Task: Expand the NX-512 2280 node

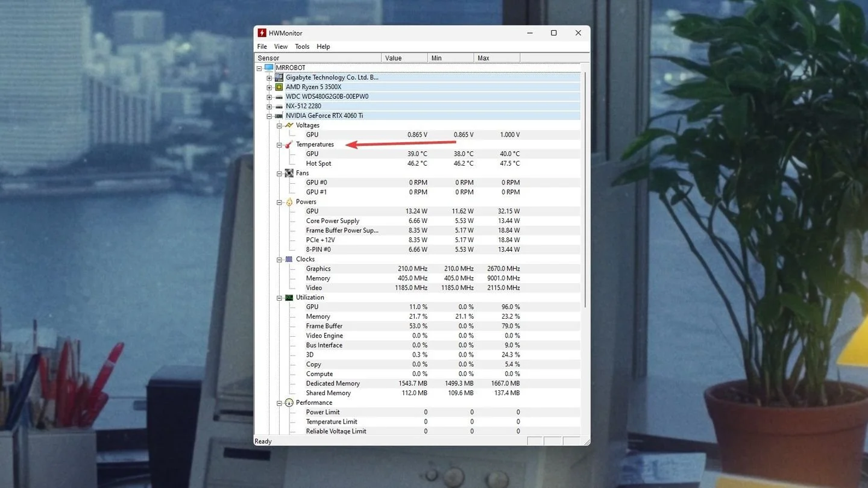Action: click(269, 107)
